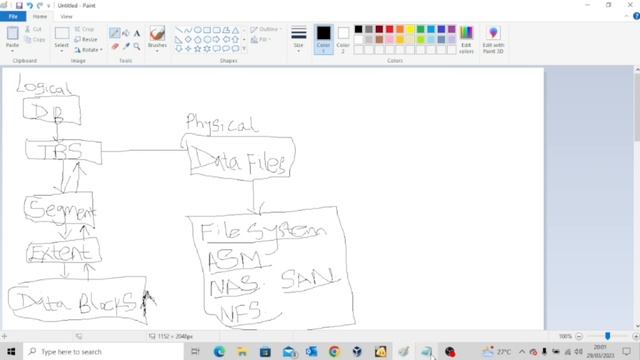The height and width of the screenshot is (360, 640).
Task: Click the vertical scrollbar thumb
Action: (637, 108)
